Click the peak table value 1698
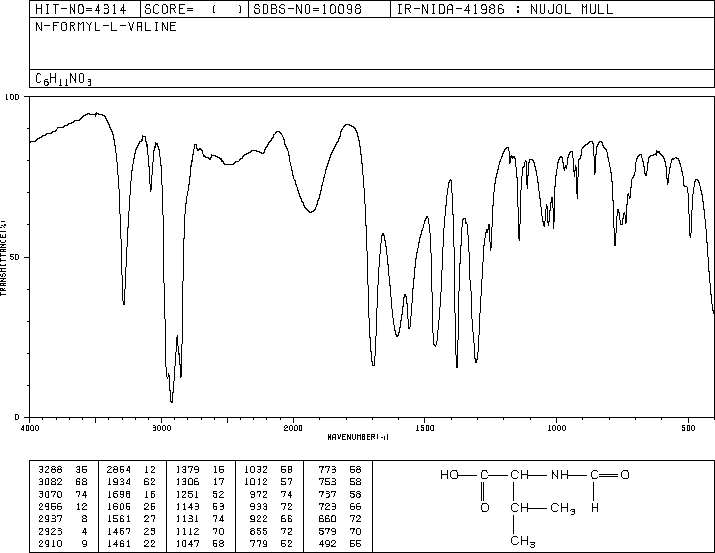The height and width of the screenshot is (553, 715). (x=119, y=494)
